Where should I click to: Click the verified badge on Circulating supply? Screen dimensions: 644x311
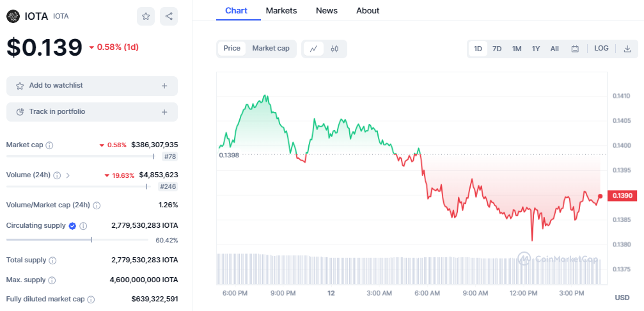pos(72,226)
